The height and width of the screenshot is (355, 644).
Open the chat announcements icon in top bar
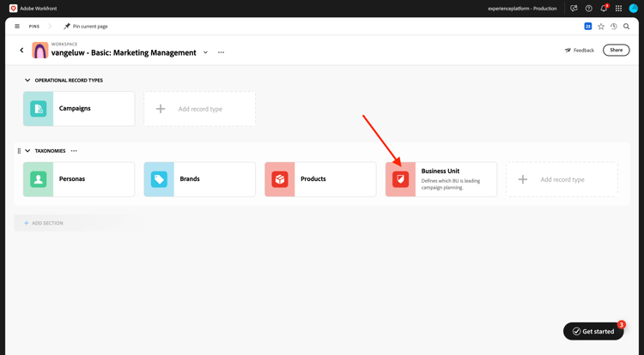pyautogui.click(x=574, y=9)
